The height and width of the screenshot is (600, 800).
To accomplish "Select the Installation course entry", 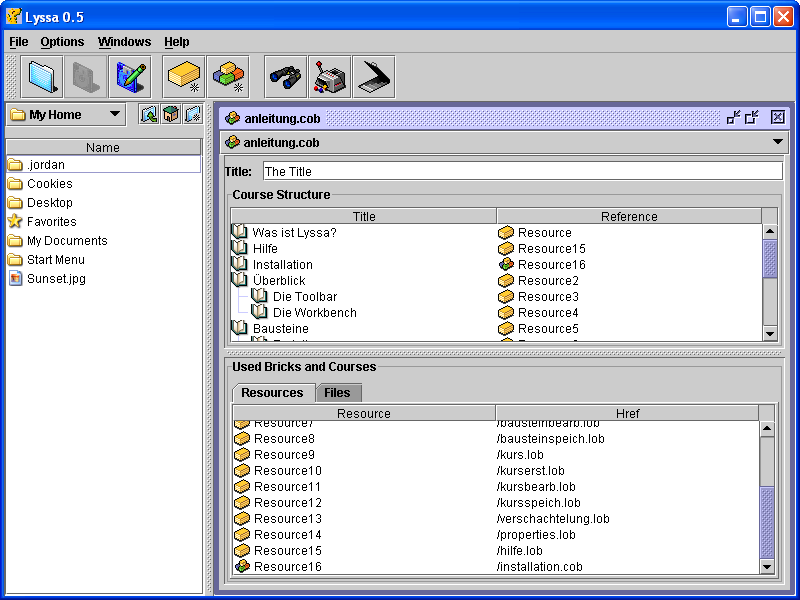I will click(283, 264).
